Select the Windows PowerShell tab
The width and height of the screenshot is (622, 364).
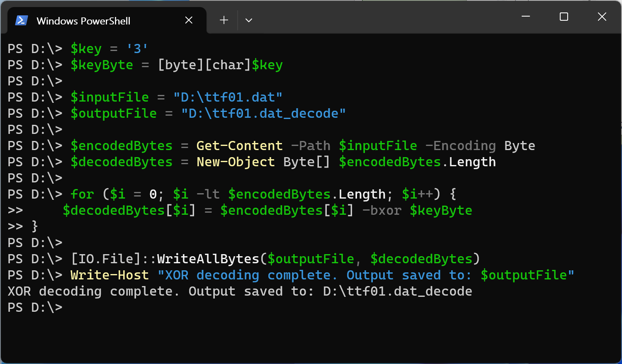[x=107, y=20]
